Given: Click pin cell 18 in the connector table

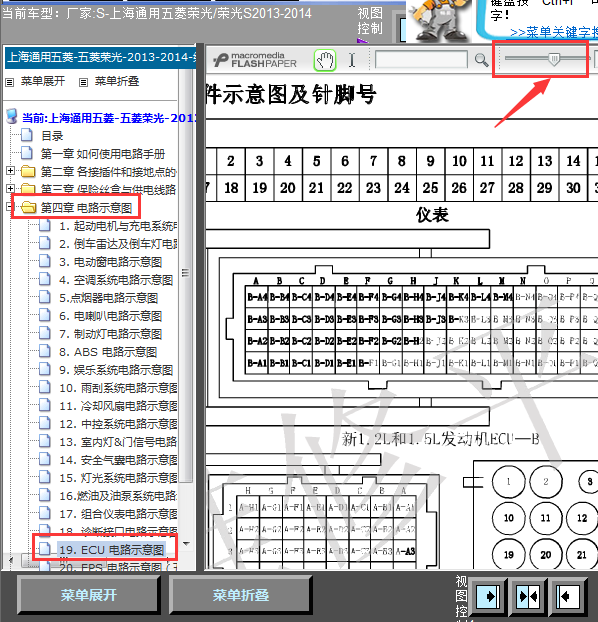Looking at the screenshot, I should pos(231,188).
